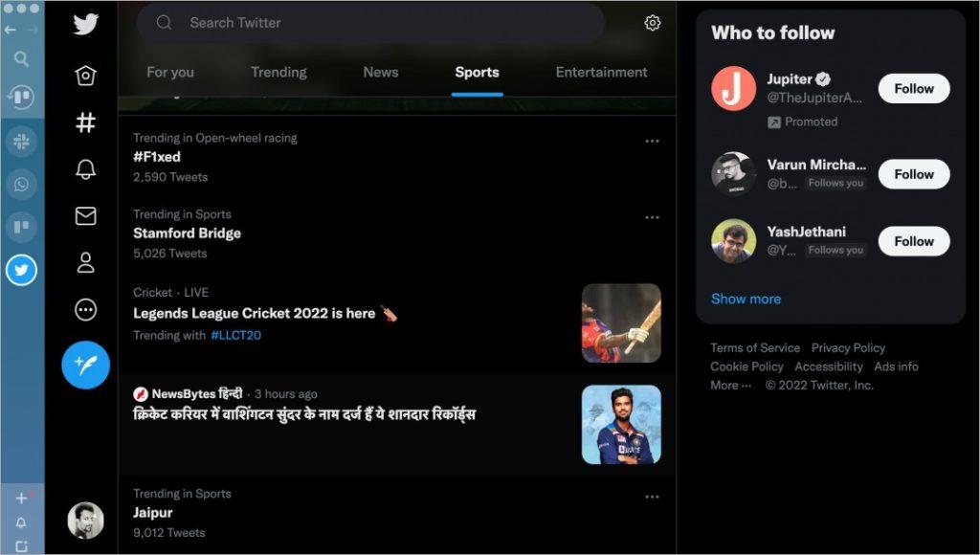Open the Profile person icon
This screenshot has width=980, height=555.
pyautogui.click(x=85, y=262)
